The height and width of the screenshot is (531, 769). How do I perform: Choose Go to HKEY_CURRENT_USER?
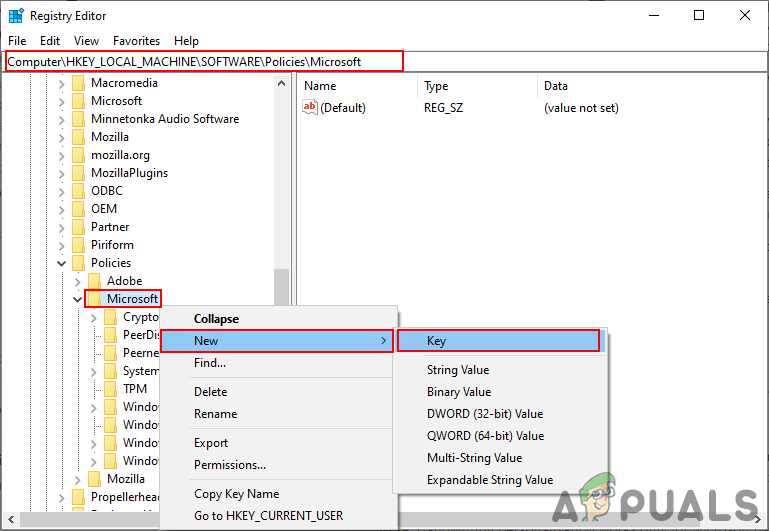point(278,516)
